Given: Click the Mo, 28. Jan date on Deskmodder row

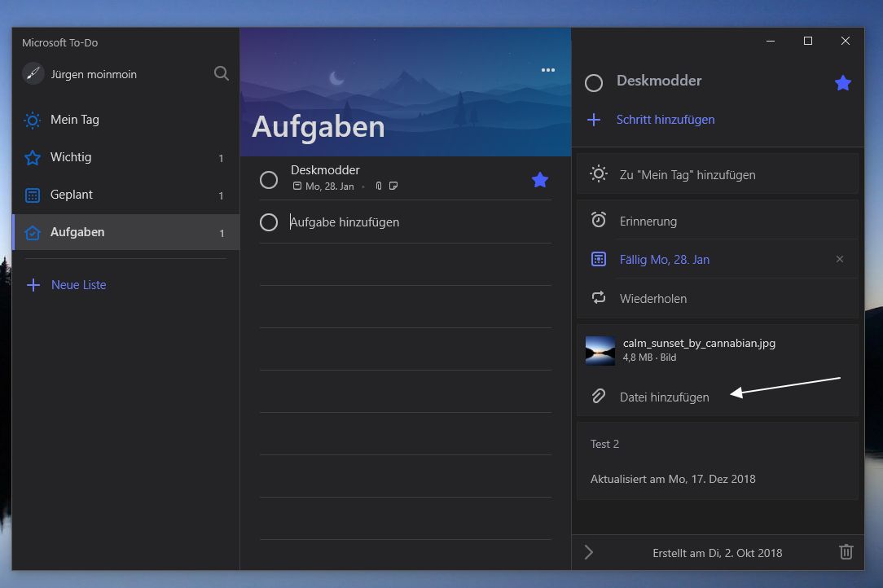Looking at the screenshot, I should pos(329,186).
